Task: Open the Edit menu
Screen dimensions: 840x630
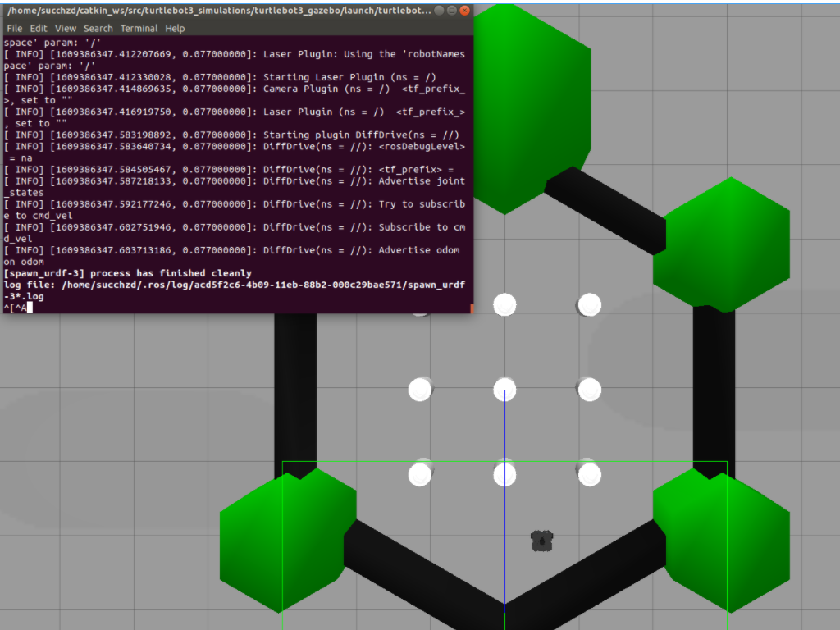Action: pyautogui.click(x=38, y=28)
